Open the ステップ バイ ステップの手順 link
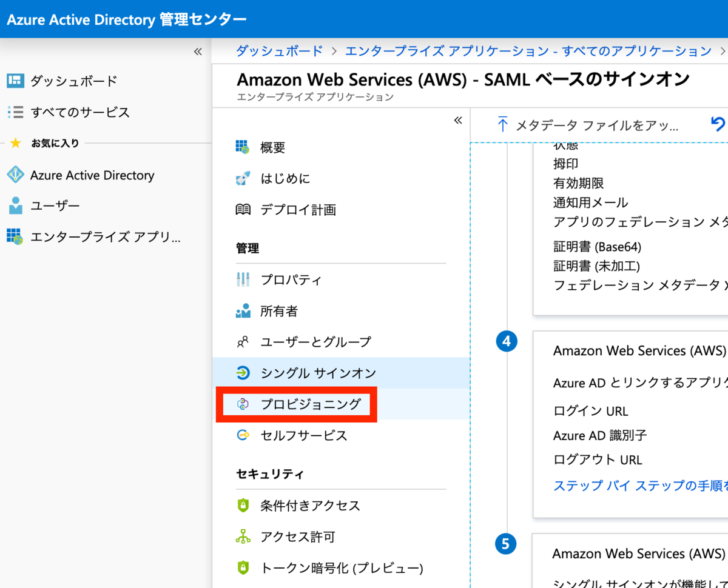 (x=641, y=486)
